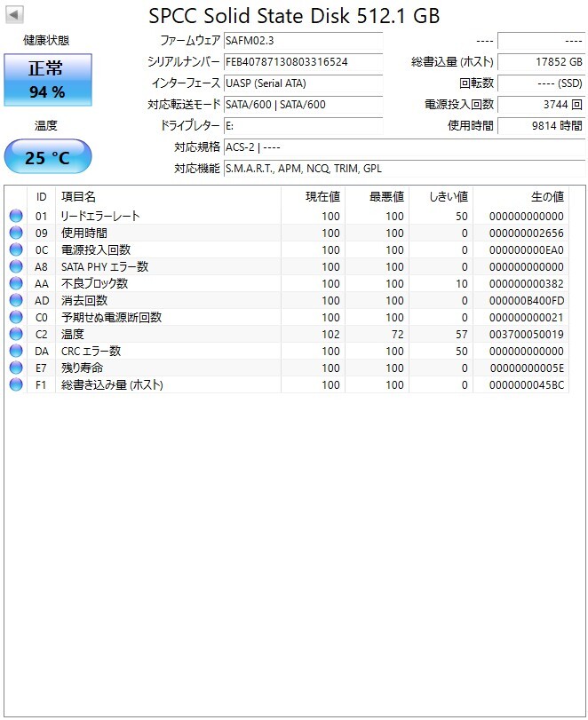Image resolution: width=588 pixels, height=720 pixels.
Task: Click raw value 00000000005E
Action: coord(527,368)
